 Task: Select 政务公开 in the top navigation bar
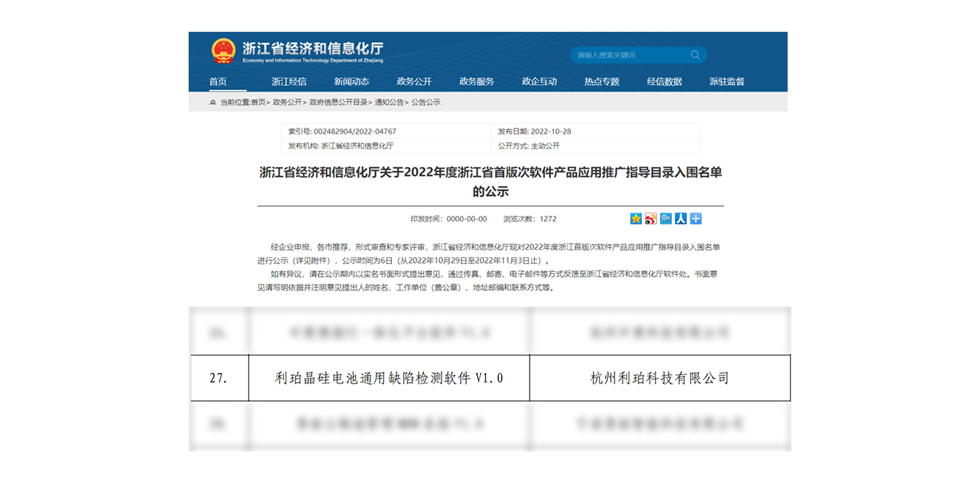(x=414, y=81)
